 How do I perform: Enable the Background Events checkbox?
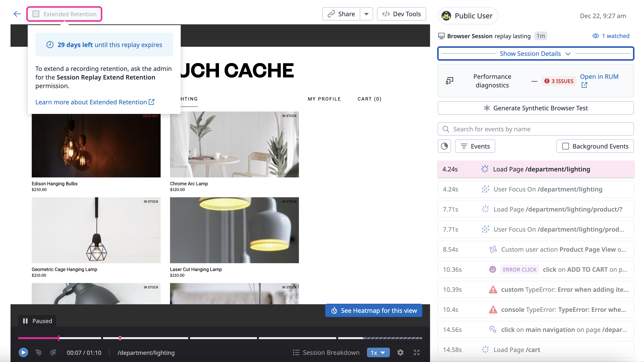coord(566,146)
